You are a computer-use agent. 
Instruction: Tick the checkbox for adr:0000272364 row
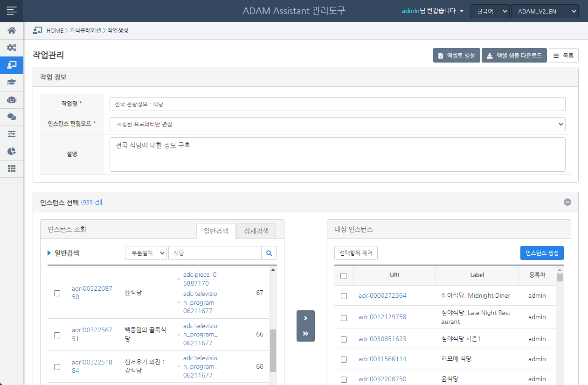click(x=344, y=296)
